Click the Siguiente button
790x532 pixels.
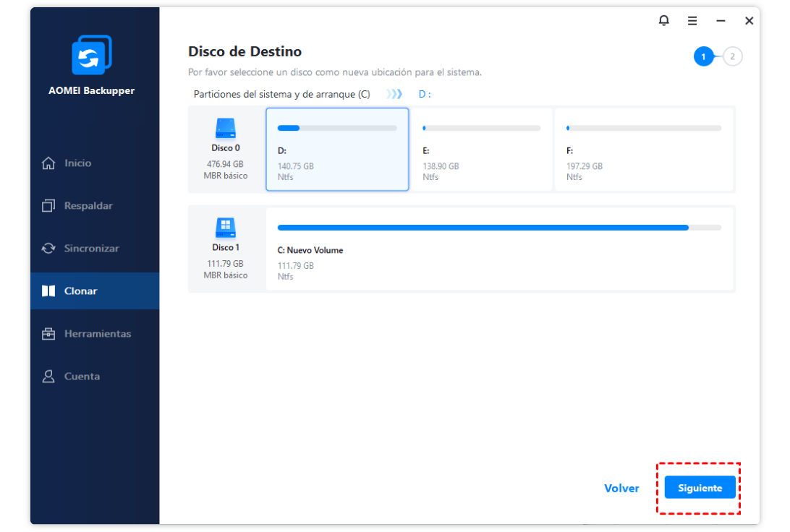click(x=700, y=488)
